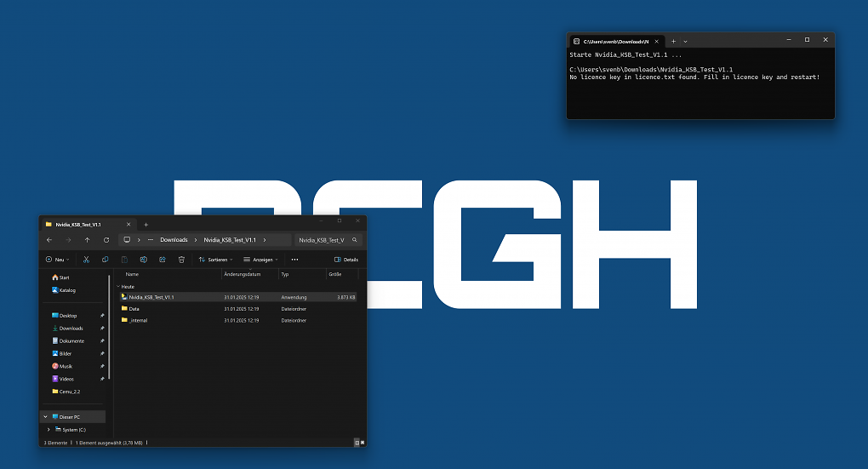Image resolution: width=868 pixels, height=469 pixels.
Task: Toggle the Details pane button
Action: tap(346, 259)
